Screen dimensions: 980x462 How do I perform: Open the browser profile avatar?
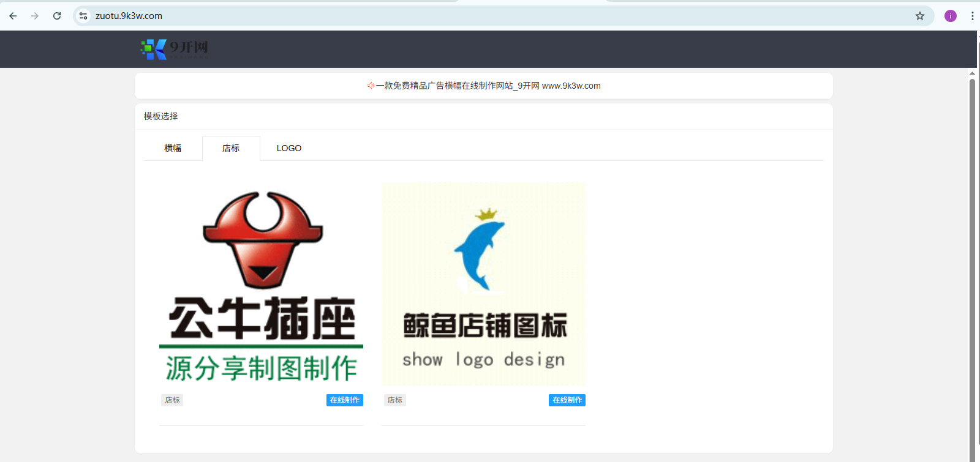[951, 16]
